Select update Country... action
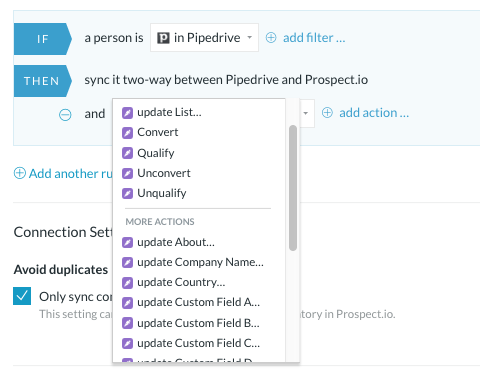480x375 pixels. (199, 282)
